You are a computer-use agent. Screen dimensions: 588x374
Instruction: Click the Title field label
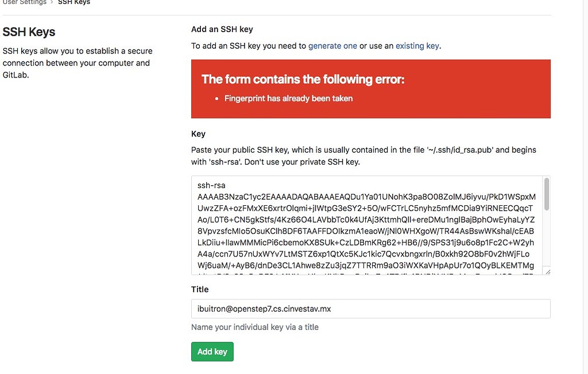(200, 290)
